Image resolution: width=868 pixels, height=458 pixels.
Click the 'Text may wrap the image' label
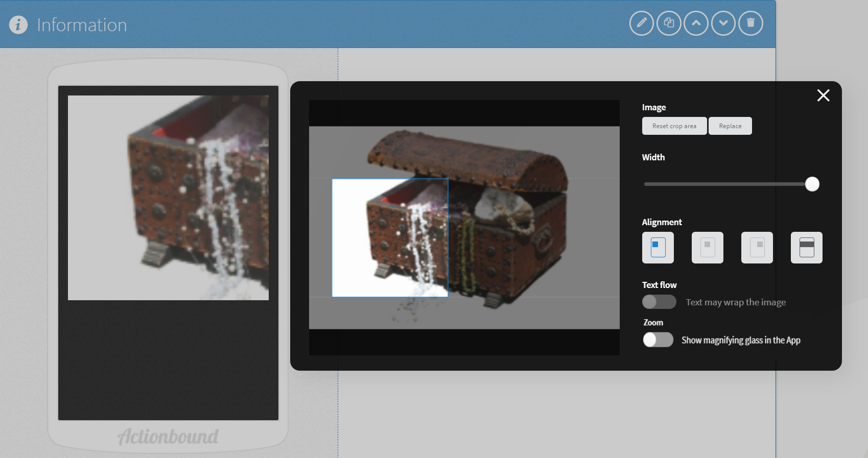(736, 302)
